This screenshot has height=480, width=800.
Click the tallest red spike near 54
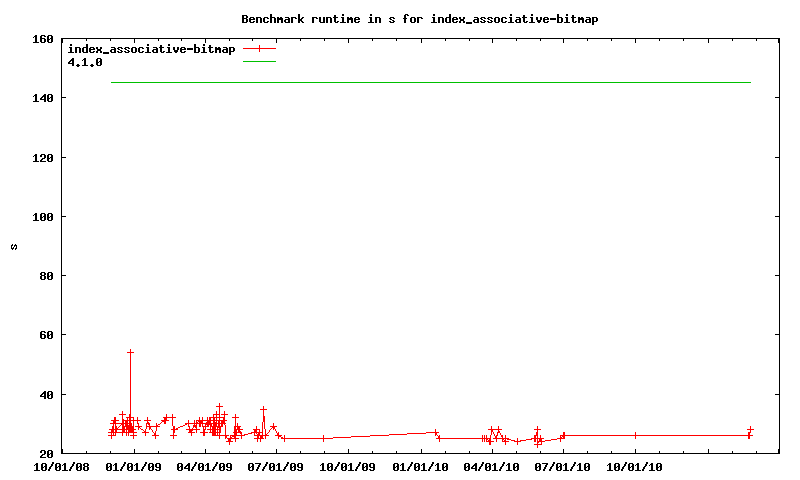pyautogui.click(x=130, y=352)
